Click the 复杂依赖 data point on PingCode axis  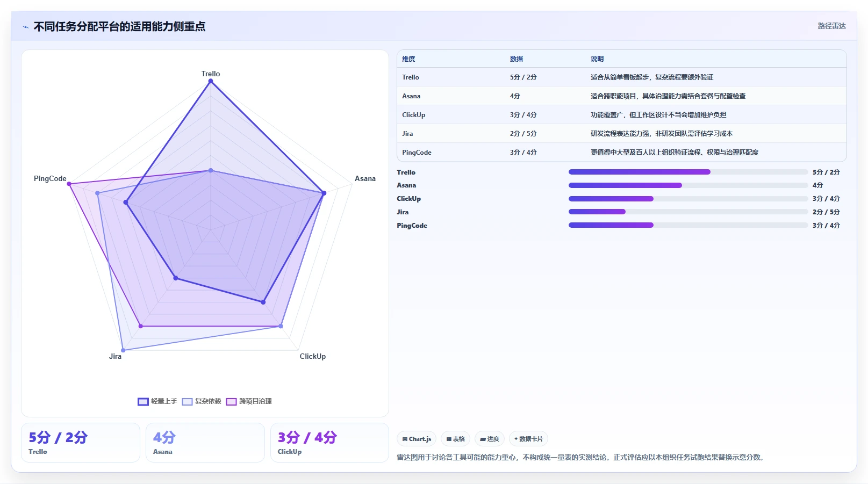pyautogui.click(x=97, y=193)
